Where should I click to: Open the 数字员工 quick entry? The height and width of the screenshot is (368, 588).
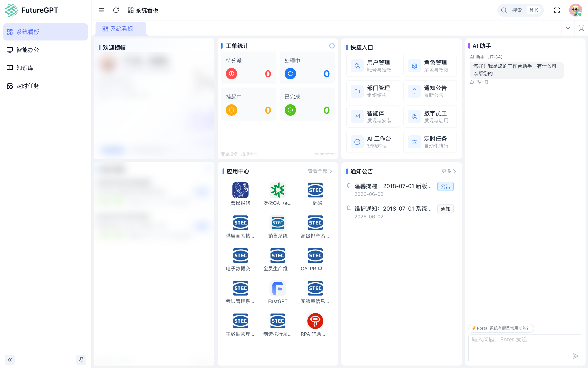point(430,117)
